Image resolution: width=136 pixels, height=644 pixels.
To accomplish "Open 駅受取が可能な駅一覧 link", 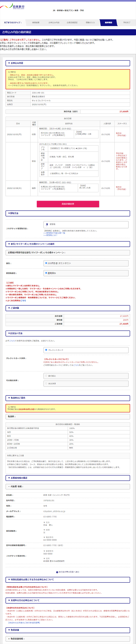I will 54,233.
